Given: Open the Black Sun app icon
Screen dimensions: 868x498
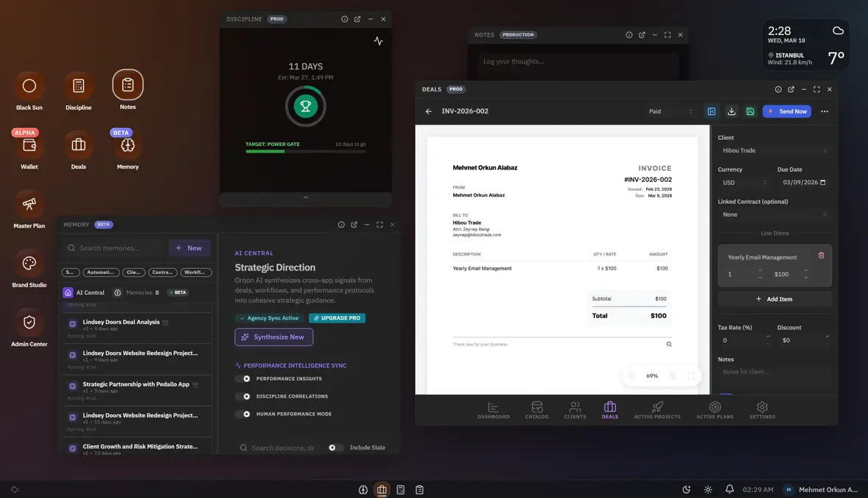Looking at the screenshot, I should (x=29, y=87).
